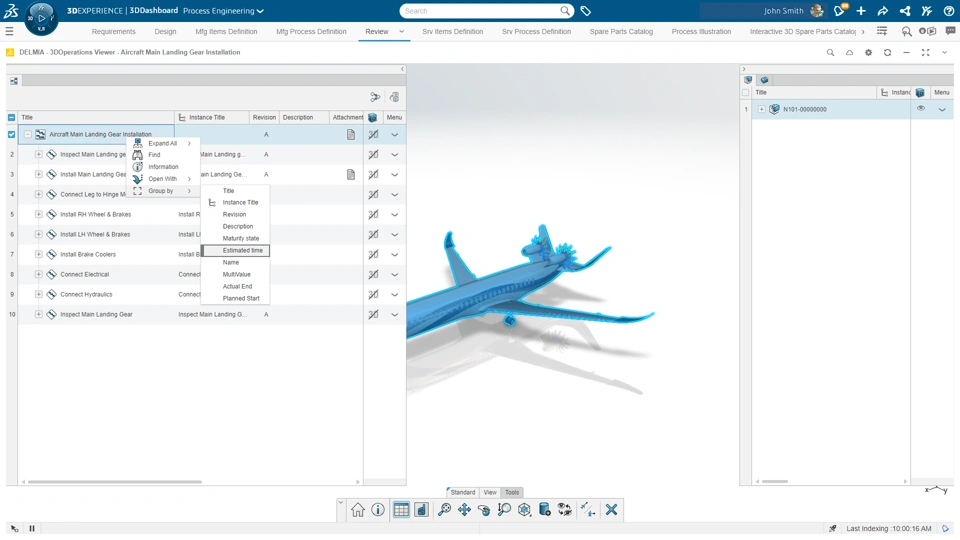The height and width of the screenshot is (540, 960).
Task: Toggle the select-all checkbox in Title header
Action: (12, 117)
